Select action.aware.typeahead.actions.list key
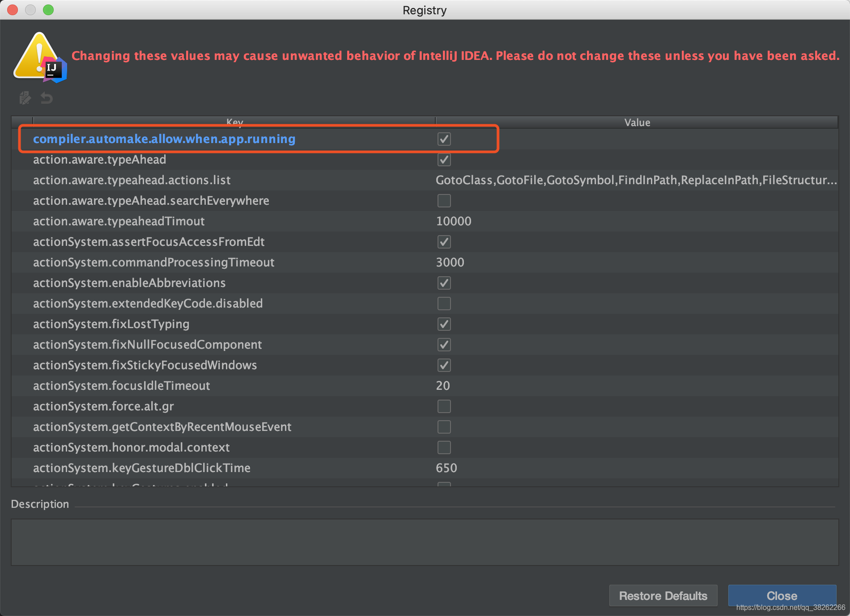 (x=132, y=180)
